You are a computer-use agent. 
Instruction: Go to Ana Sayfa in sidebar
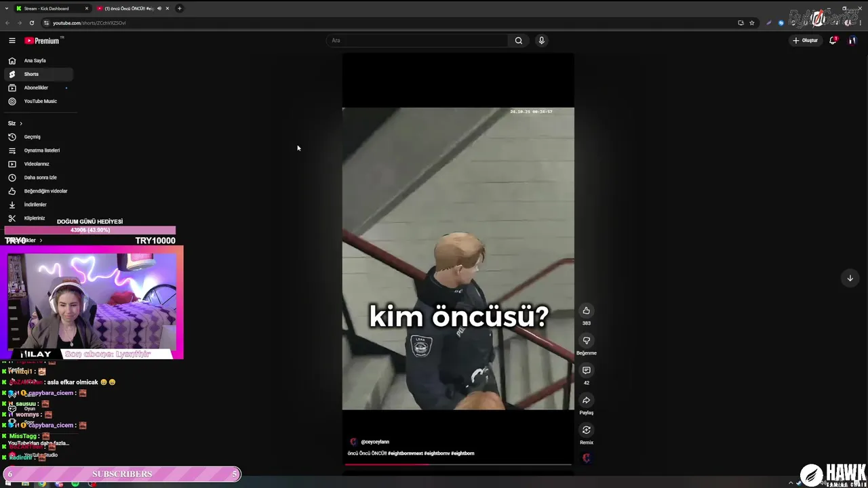(38, 60)
